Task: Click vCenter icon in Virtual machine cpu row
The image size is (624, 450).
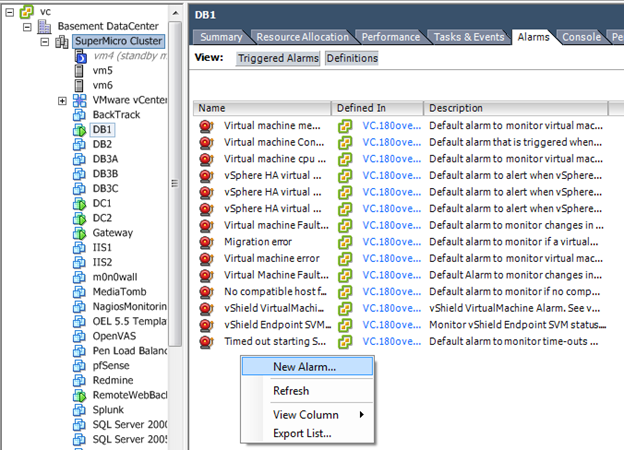Action: click(345, 159)
